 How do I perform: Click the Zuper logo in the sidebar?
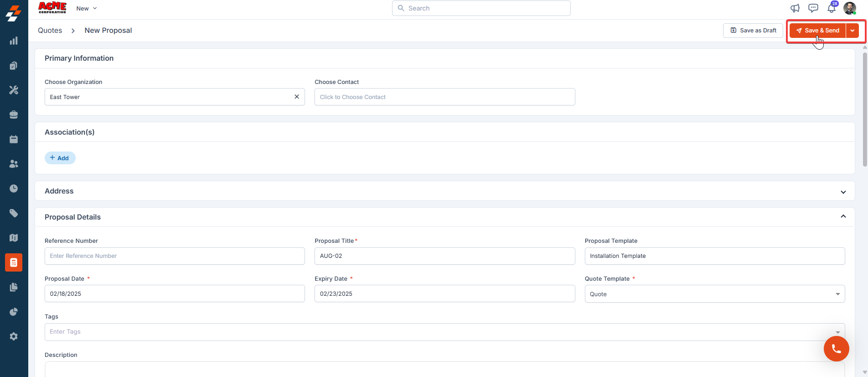coord(14,13)
